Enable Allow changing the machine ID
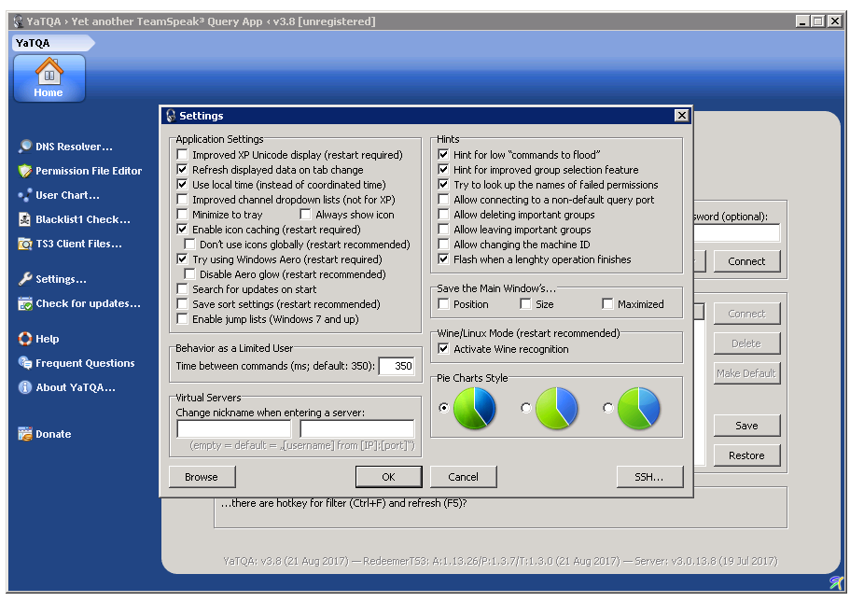 point(443,245)
